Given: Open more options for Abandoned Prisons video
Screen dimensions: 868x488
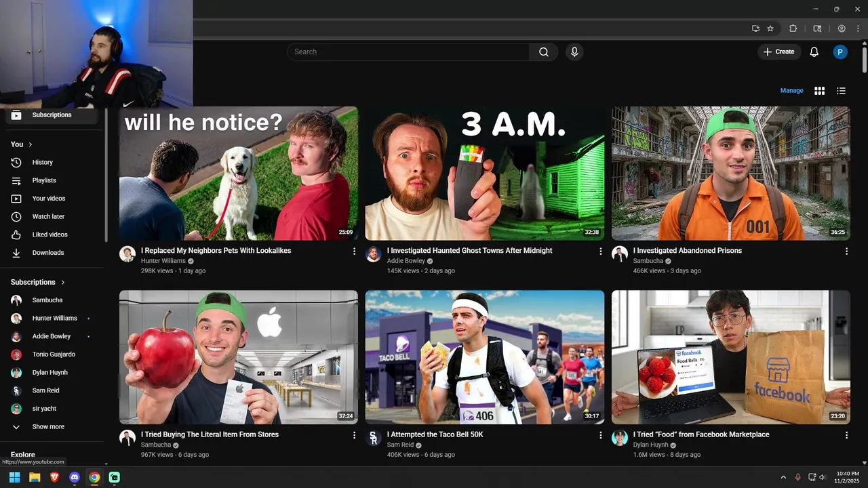Looking at the screenshot, I should coord(846,251).
